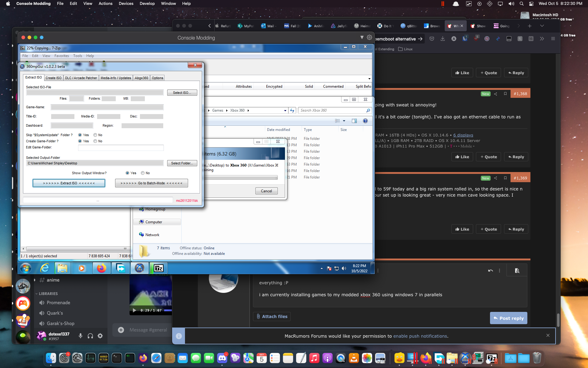Start Extract ISO
The width and height of the screenshot is (588, 368).
pos(69,183)
